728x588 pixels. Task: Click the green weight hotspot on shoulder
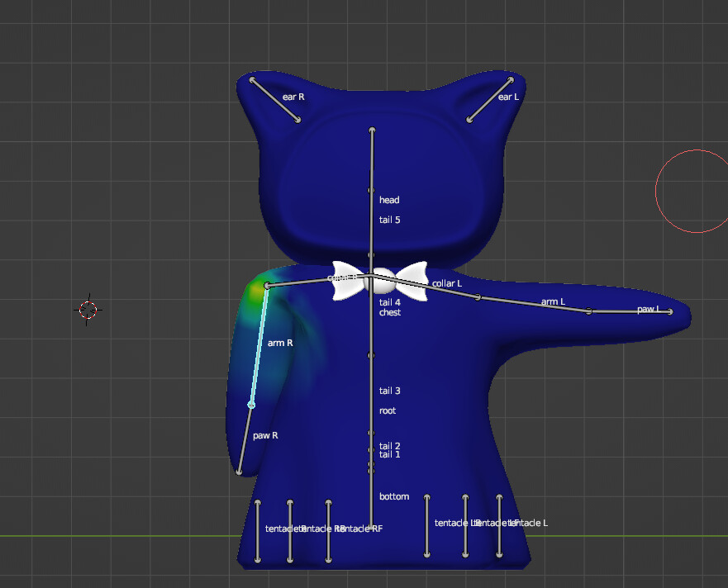point(256,292)
